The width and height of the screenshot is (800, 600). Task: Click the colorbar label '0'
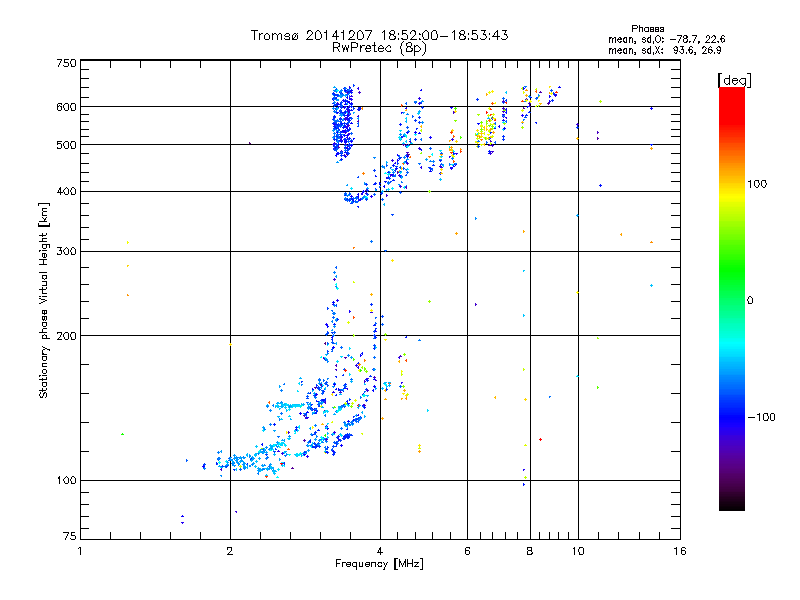749,301
